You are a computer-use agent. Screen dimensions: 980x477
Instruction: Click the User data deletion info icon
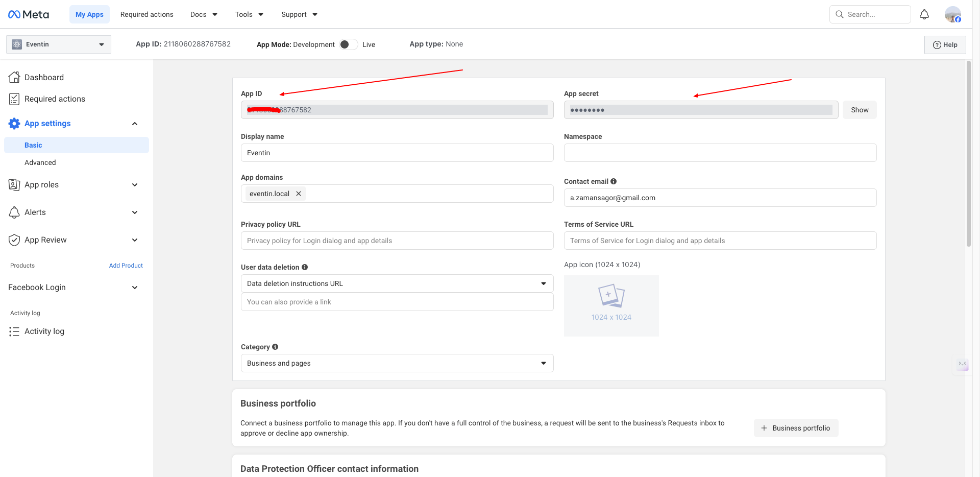(305, 267)
